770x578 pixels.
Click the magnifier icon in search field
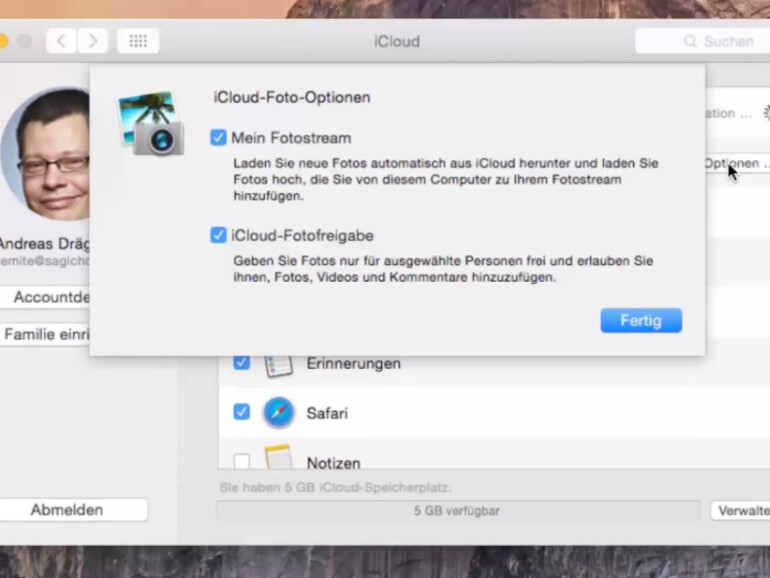click(690, 42)
